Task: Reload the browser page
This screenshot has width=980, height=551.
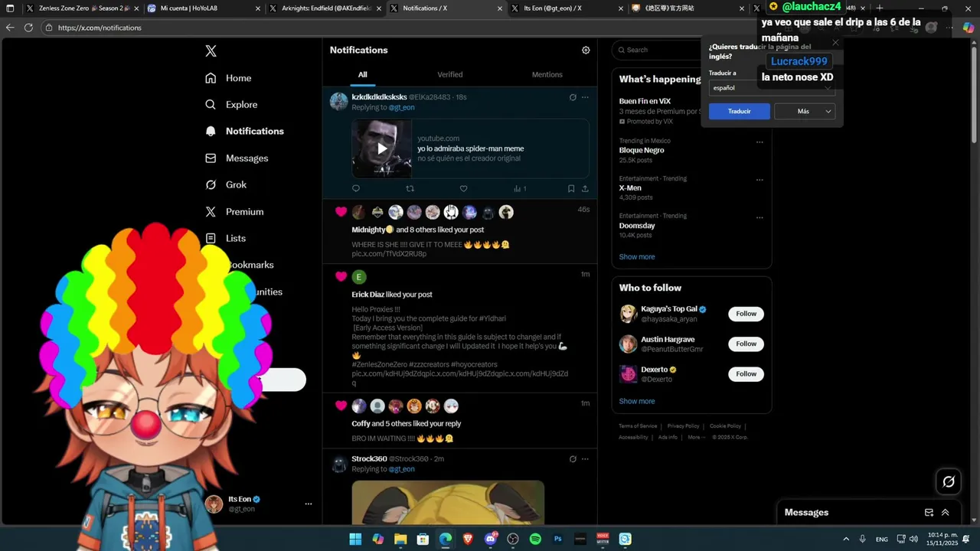Action: 28,28
